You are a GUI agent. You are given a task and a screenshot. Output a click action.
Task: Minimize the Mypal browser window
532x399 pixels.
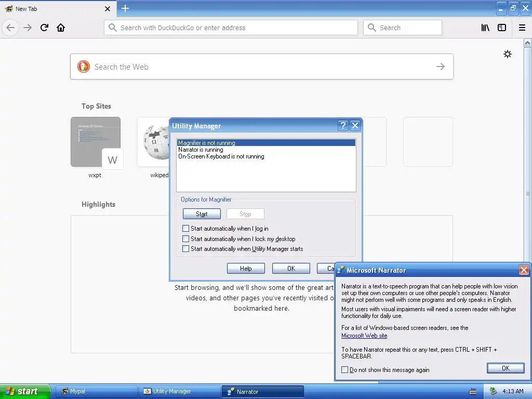[x=500, y=8]
